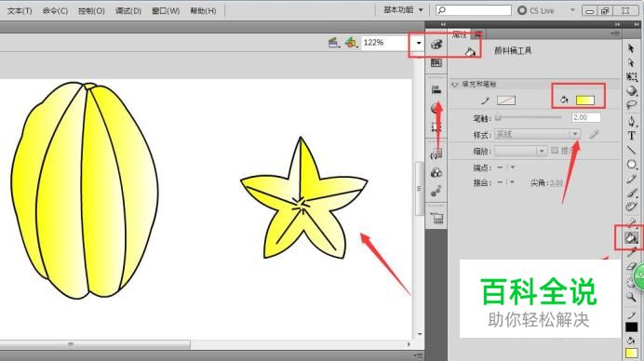Click the 尖角 miter value 3.00
The image size is (644, 361).
point(557,182)
